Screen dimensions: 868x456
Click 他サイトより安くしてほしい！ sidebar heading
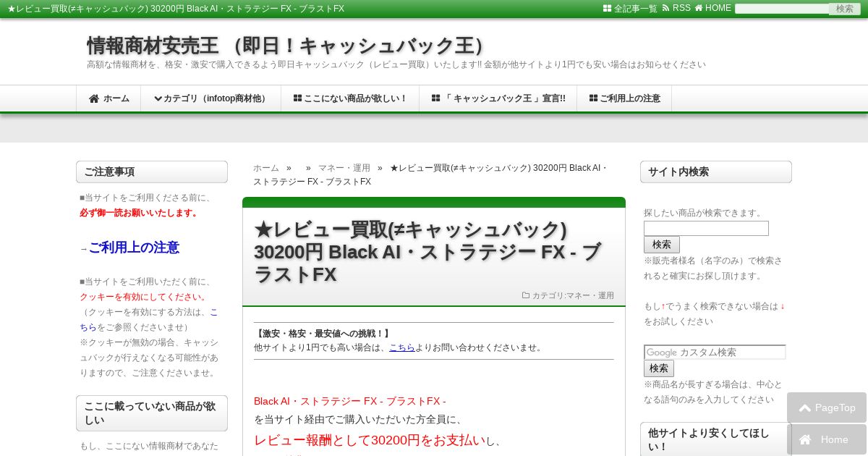(716, 439)
